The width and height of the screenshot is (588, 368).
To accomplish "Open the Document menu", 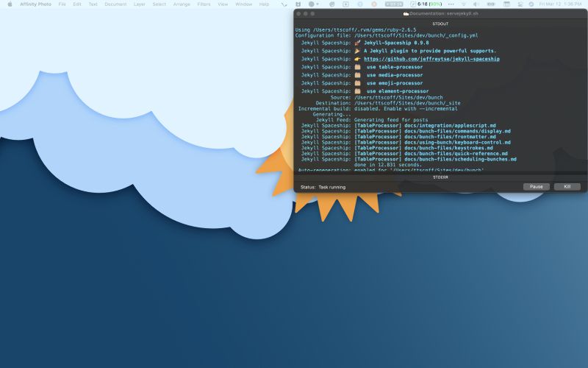I will [115, 4].
